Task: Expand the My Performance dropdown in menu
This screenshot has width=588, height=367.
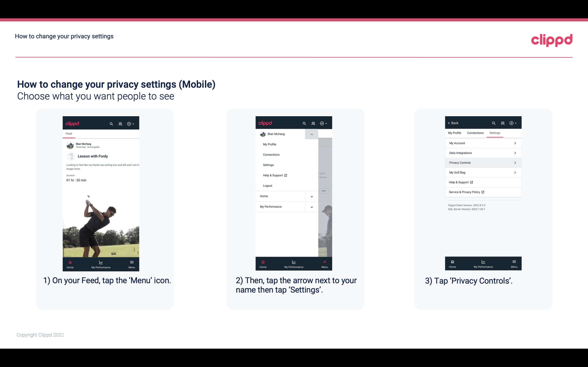Action: 311,207
